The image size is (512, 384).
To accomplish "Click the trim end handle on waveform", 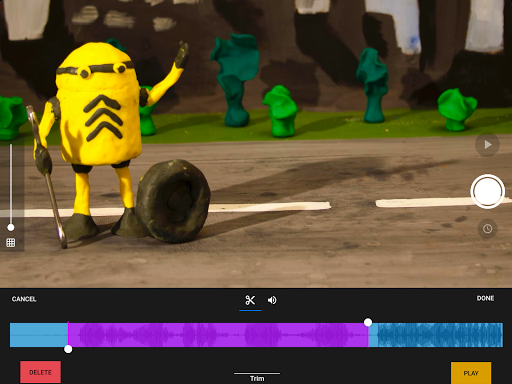I will coord(368,322).
